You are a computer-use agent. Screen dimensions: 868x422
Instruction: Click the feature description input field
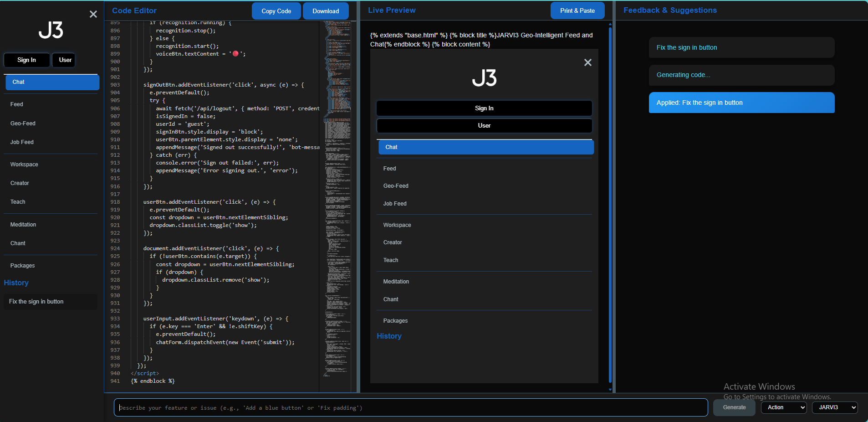coord(410,407)
